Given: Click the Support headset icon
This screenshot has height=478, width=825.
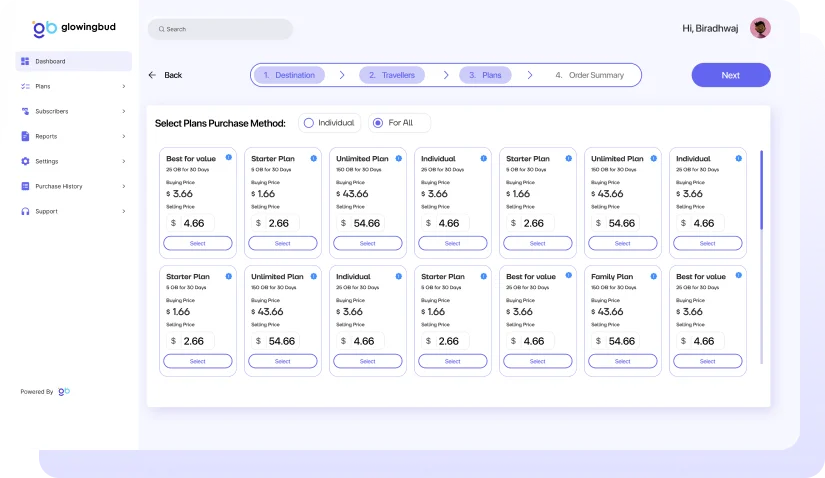Looking at the screenshot, I should pyautogui.click(x=25, y=211).
